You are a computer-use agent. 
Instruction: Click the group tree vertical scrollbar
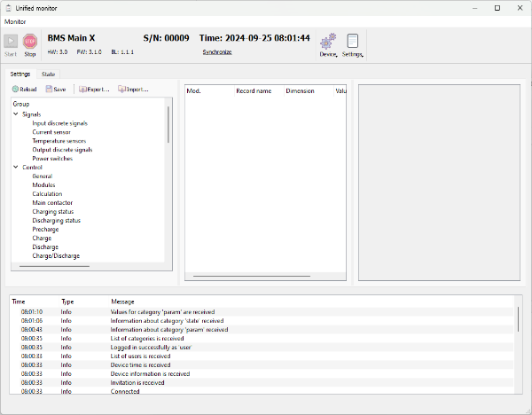[168, 124]
